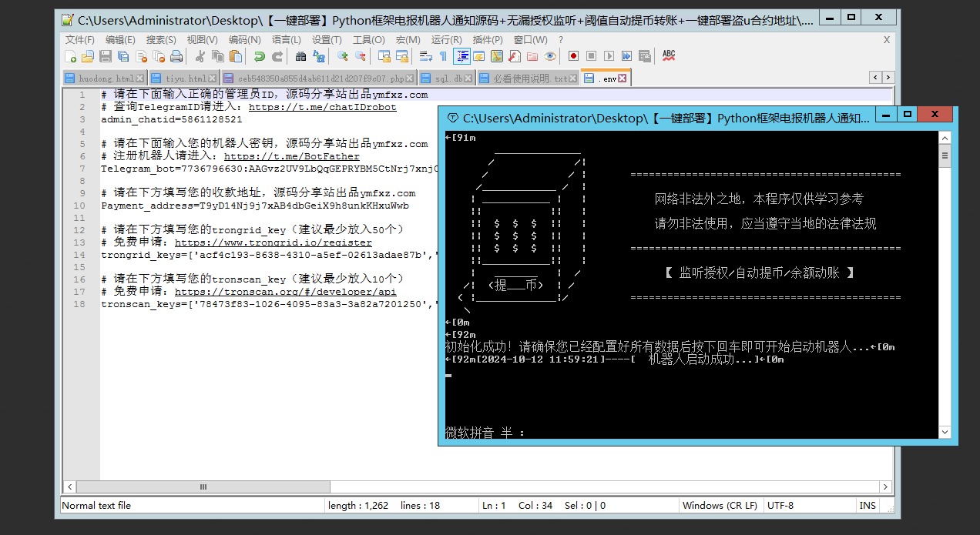
Task: Open Find with the binoculars icon
Action: [x=300, y=56]
